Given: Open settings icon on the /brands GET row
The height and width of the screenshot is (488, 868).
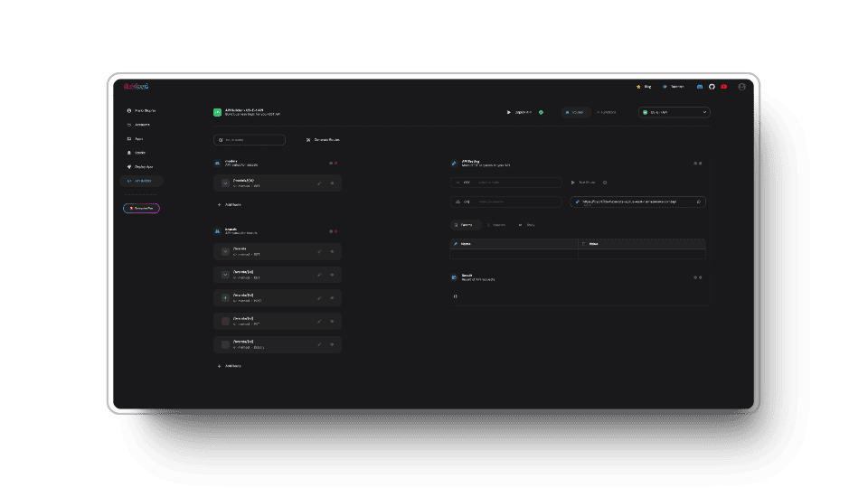Looking at the screenshot, I should (x=332, y=252).
